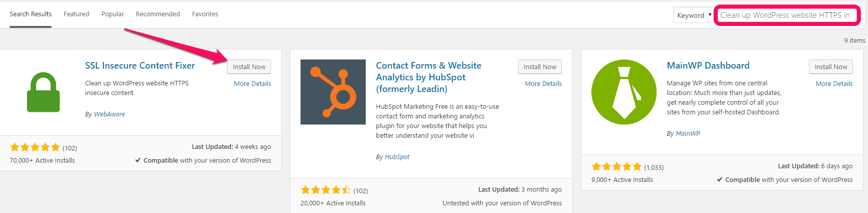
Task: View More Details for SSL Insecure Content Fixer
Action: point(252,83)
